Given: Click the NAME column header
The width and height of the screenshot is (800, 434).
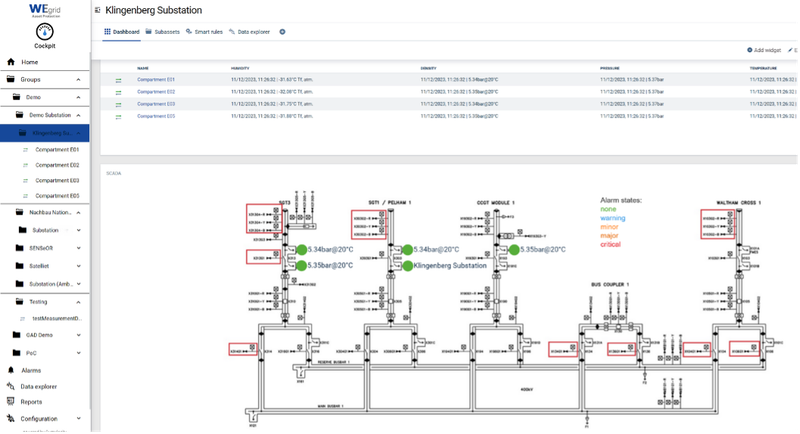Looking at the screenshot, I should [143, 68].
